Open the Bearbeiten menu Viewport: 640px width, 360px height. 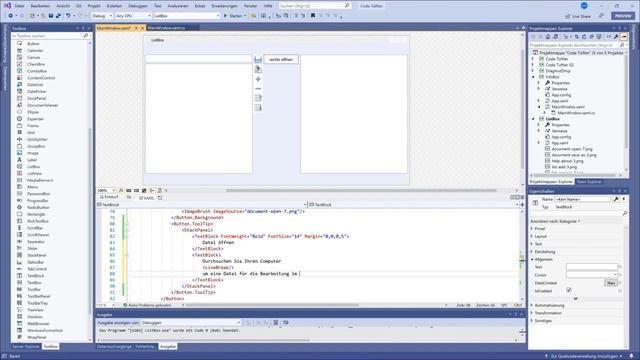pos(40,6)
